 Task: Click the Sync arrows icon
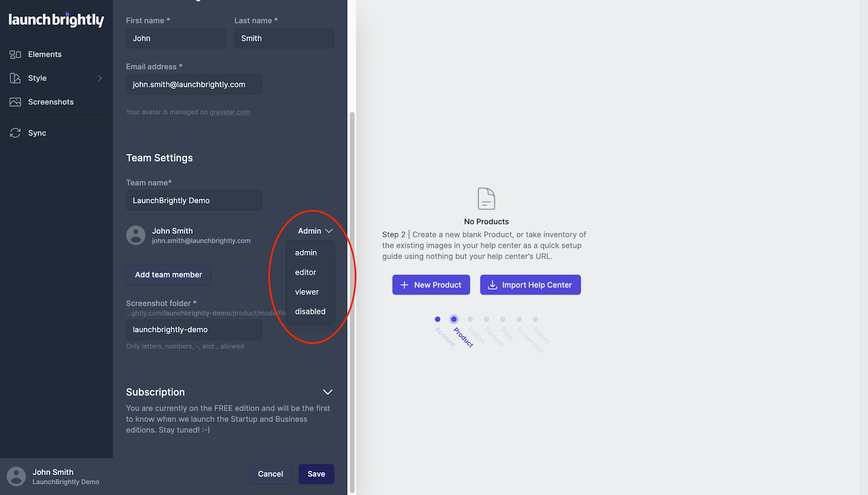[15, 133]
